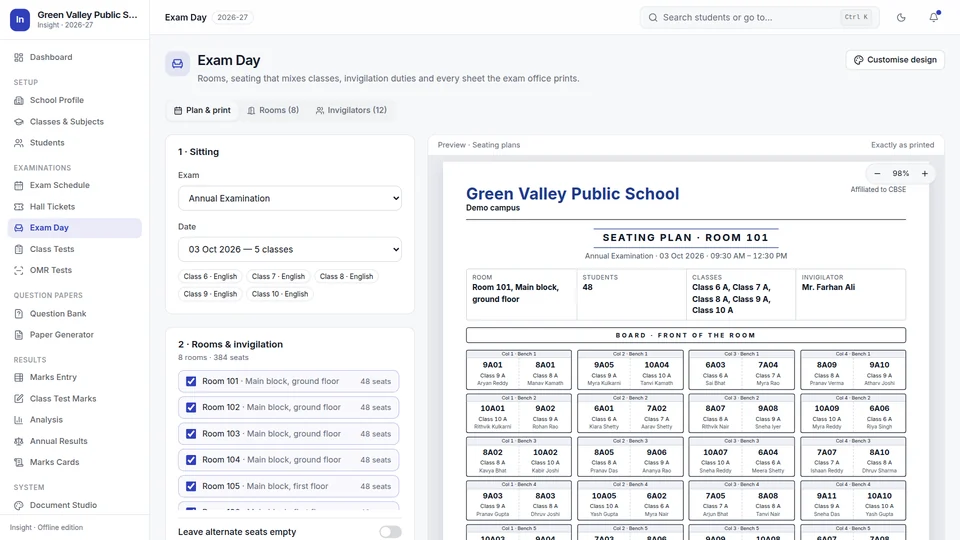960x540 pixels.
Task: Click the Class 7 · English chip
Action: (x=278, y=277)
